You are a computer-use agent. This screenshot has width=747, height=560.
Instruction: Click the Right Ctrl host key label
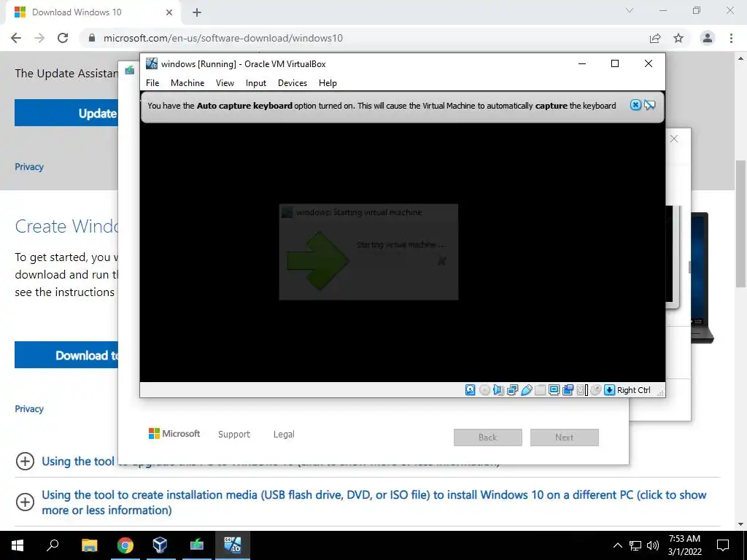(634, 390)
